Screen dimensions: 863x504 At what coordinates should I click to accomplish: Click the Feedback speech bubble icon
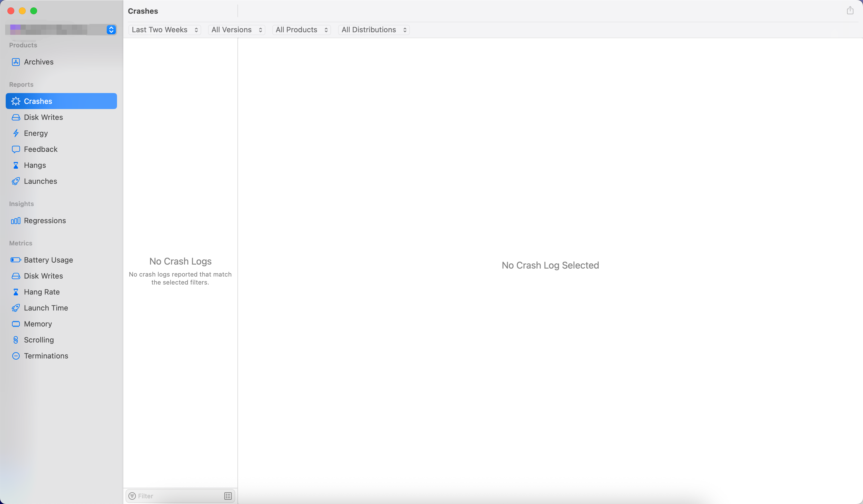(16, 149)
